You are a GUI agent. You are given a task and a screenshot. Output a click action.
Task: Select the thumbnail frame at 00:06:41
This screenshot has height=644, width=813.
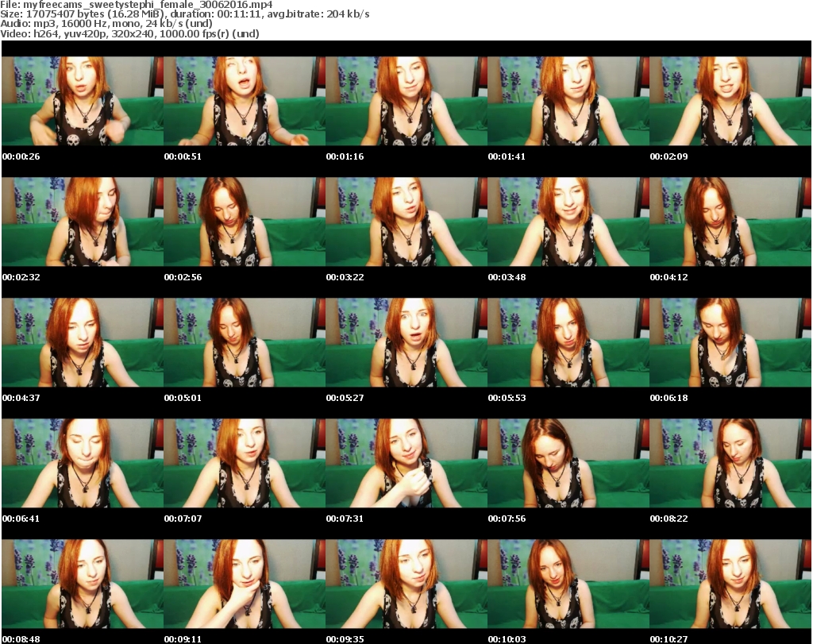[83, 463]
